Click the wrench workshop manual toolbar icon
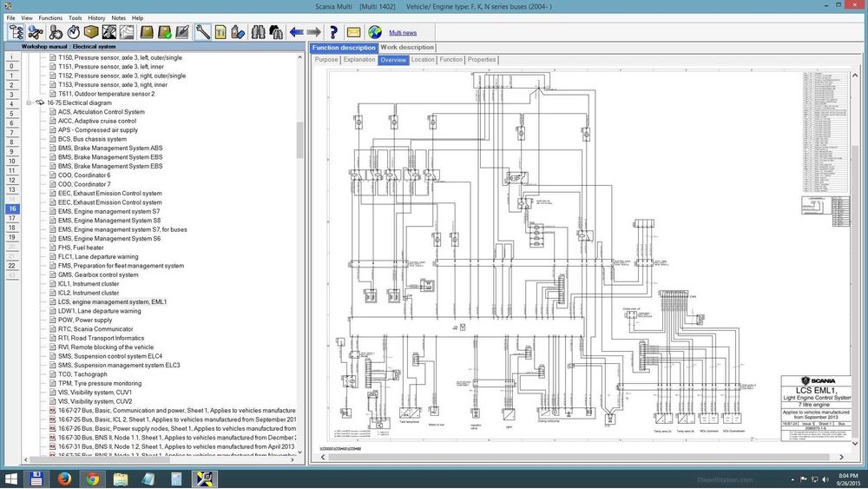Image resolution: width=868 pixels, height=489 pixels. click(202, 32)
